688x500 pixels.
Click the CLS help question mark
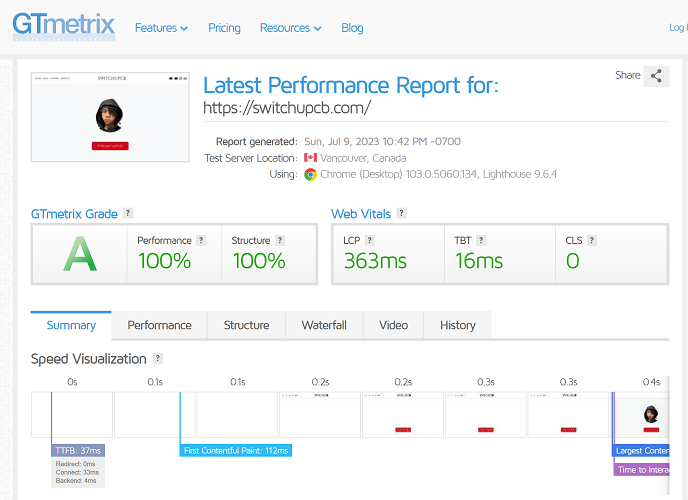592,240
